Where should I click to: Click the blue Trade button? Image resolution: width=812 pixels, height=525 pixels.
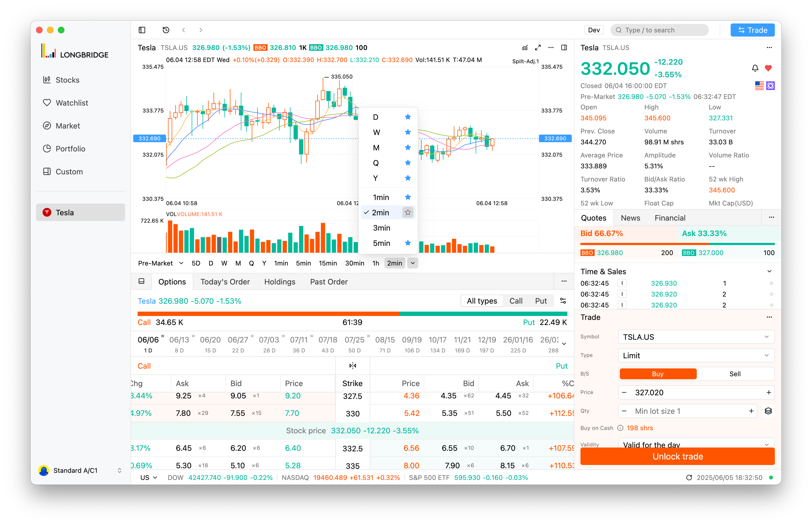pos(752,30)
